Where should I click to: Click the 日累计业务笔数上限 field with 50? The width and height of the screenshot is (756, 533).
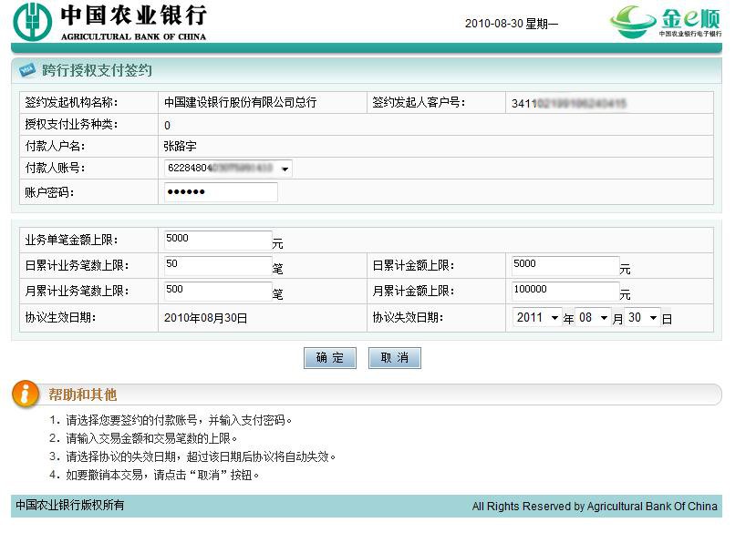(218, 265)
